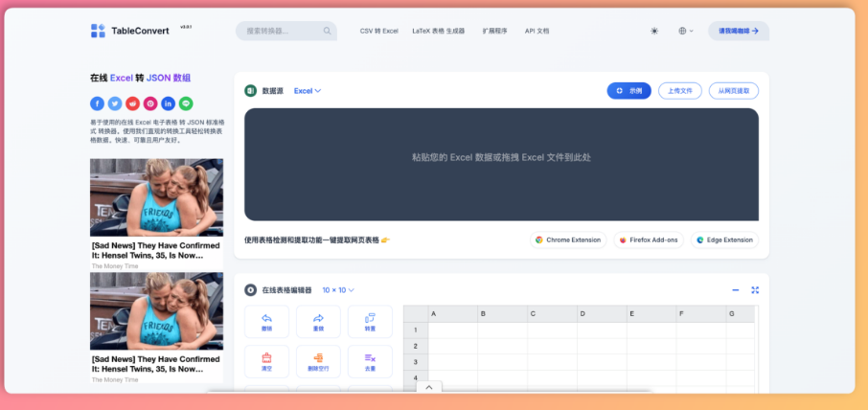Select column header C

point(553,313)
